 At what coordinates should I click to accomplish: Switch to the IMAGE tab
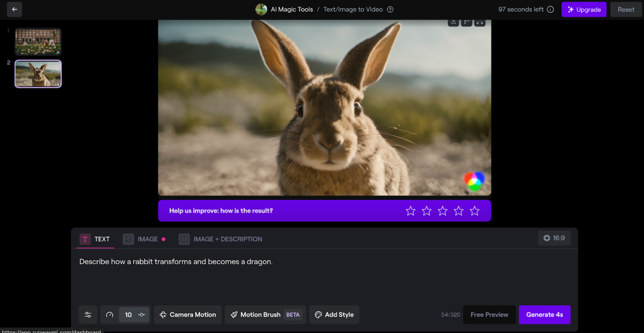pyautogui.click(x=144, y=239)
